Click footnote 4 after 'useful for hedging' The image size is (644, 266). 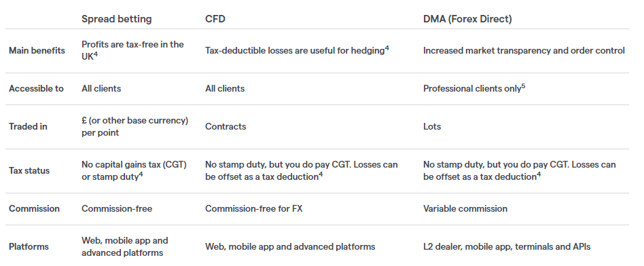[387, 48]
